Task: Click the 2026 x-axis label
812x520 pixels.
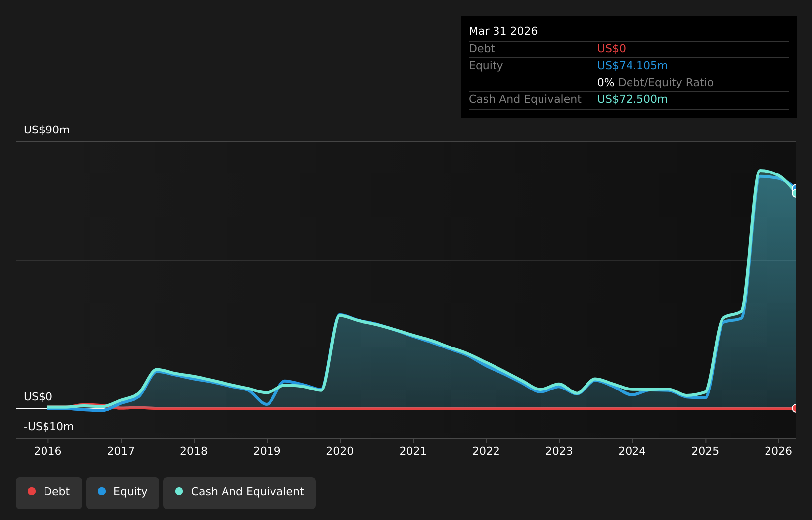Action: point(778,451)
